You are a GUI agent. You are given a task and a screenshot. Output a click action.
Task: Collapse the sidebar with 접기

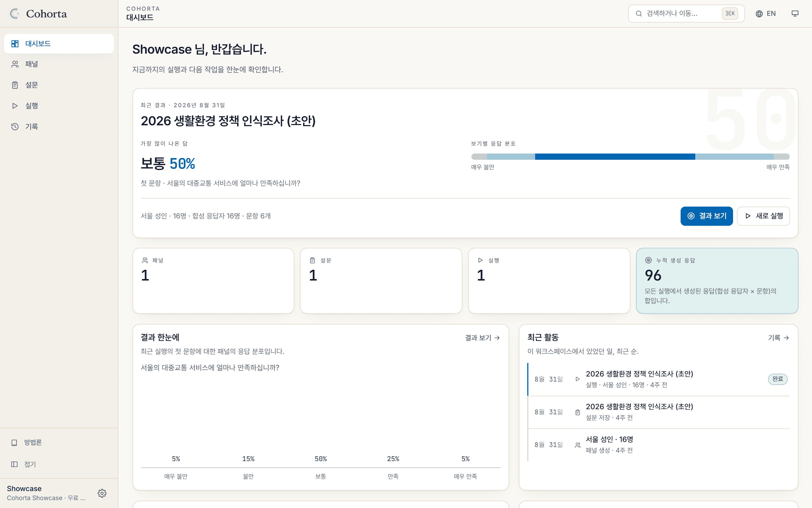tap(59, 464)
